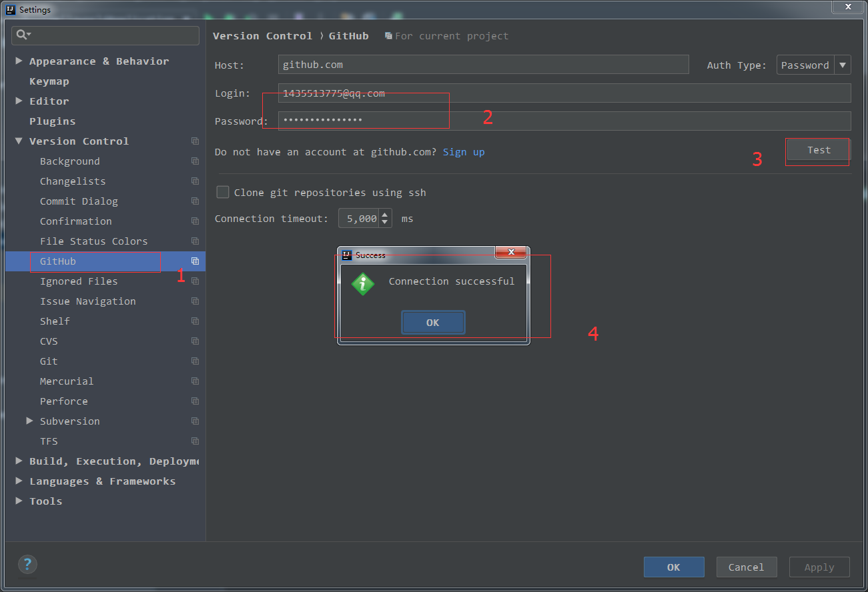Click the search magnifier icon in settings

click(x=22, y=35)
